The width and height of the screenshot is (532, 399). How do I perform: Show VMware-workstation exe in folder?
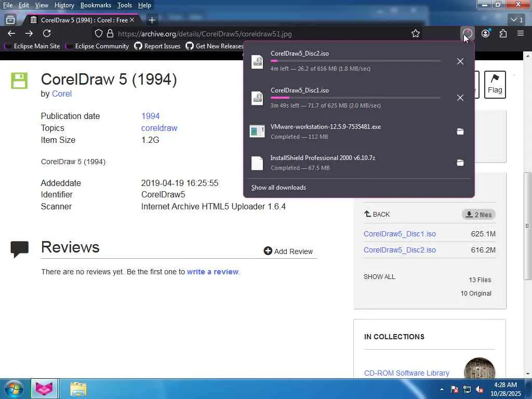[460, 131]
